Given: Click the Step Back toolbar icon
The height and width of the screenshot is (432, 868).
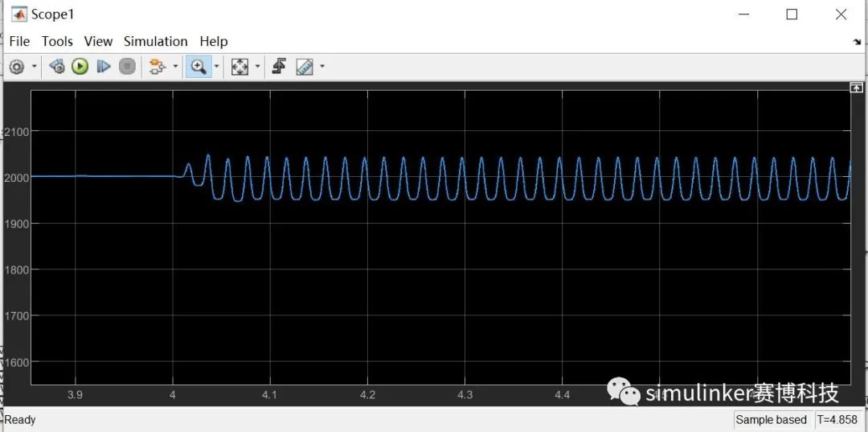Looking at the screenshot, I should [56, 67].
